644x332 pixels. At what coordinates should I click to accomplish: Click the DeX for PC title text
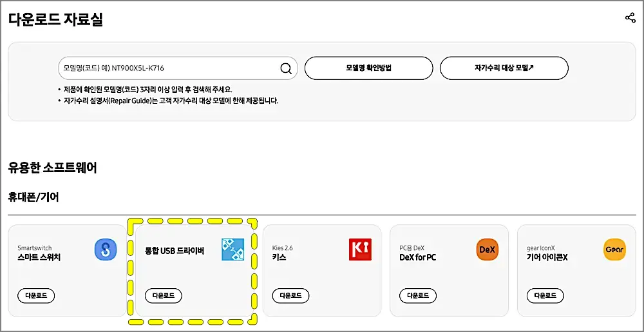point(418,258)
